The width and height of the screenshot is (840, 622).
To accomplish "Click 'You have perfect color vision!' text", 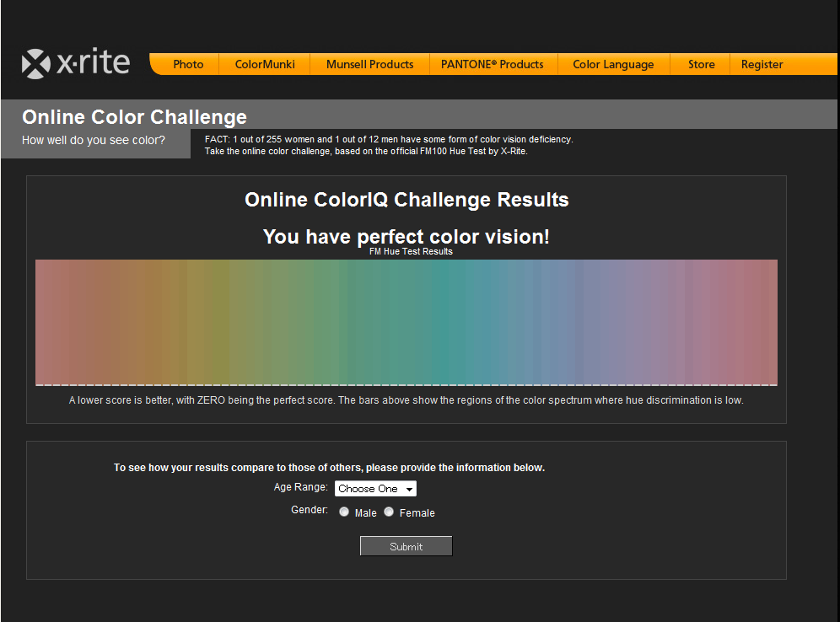I will tap(406, 237).
